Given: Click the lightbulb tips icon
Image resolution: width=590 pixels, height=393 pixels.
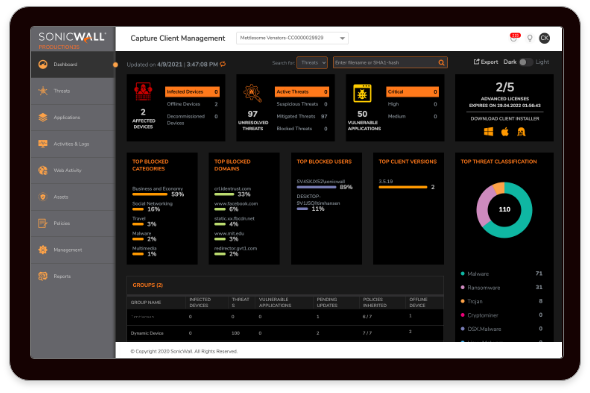Looking at the screenshot, I should 530,38.
